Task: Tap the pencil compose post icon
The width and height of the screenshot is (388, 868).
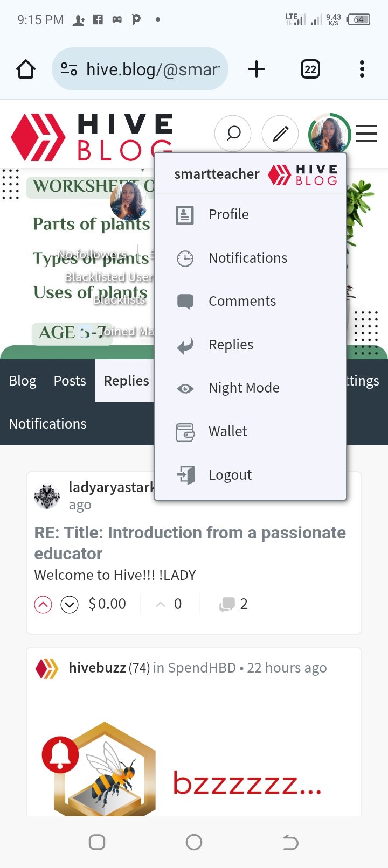Action: [280, 134]
